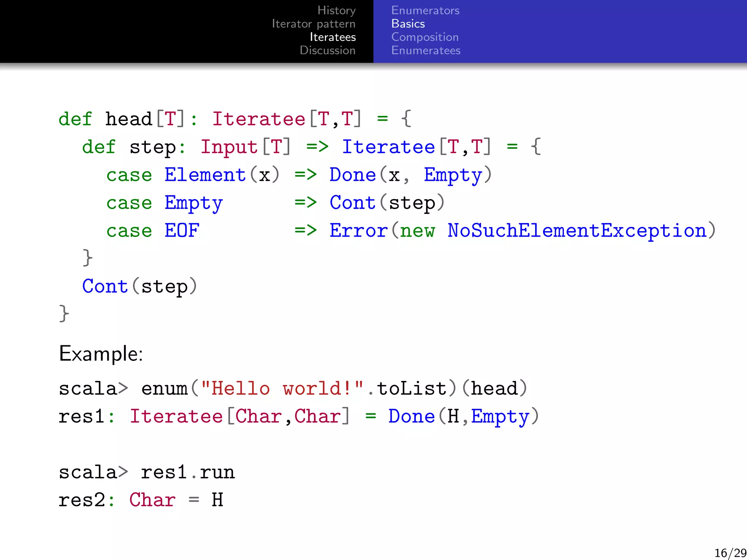Click 'NoSuchElementException' text
The height and width of the screenshot is (560, 747).
577,230
